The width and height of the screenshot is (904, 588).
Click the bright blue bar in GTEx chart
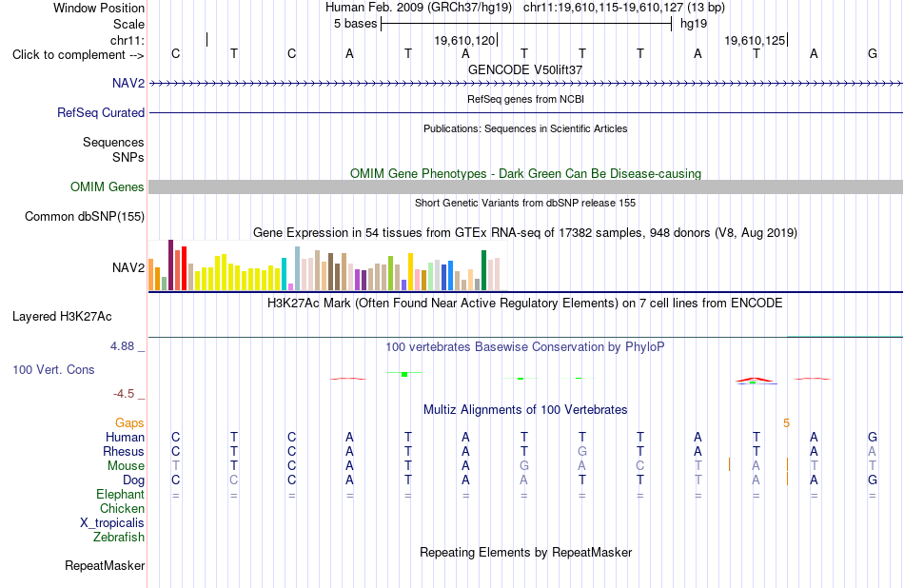click(450, 276)
